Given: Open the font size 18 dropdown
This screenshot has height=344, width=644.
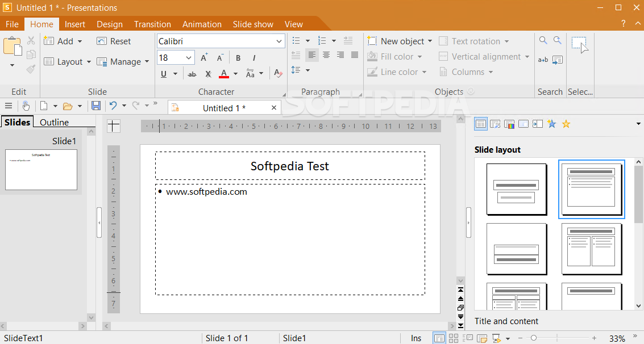Looking at the screenshot, I should [x=189, y=58].
